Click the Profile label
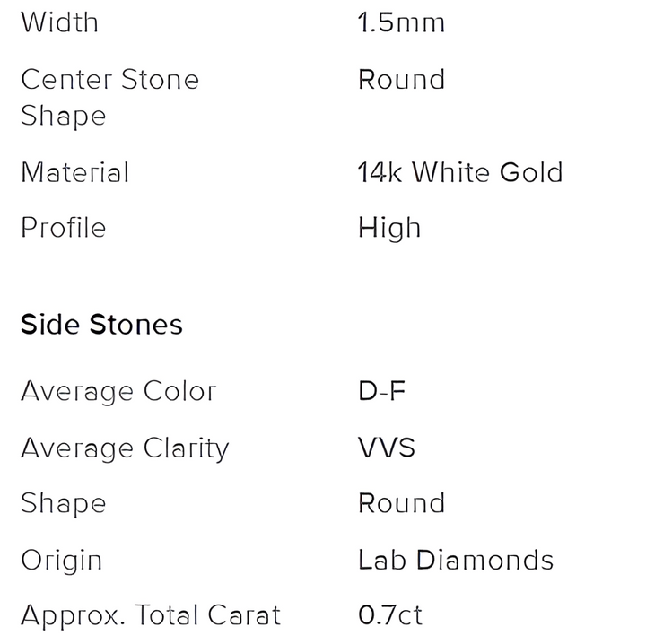Screen dimensions: 646x644 tap(63, 228)
